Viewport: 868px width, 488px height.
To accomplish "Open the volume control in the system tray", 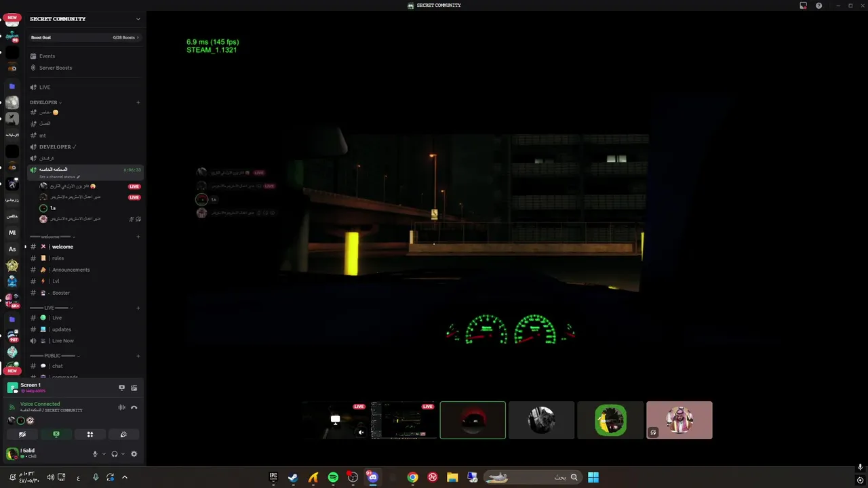I will (x=50, y=477).
